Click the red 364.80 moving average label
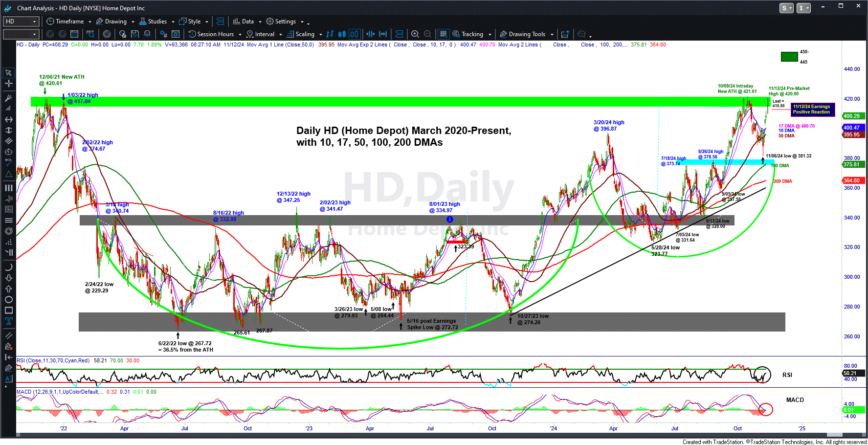Screen dimensions: 868x445 [x=853, y=181]
